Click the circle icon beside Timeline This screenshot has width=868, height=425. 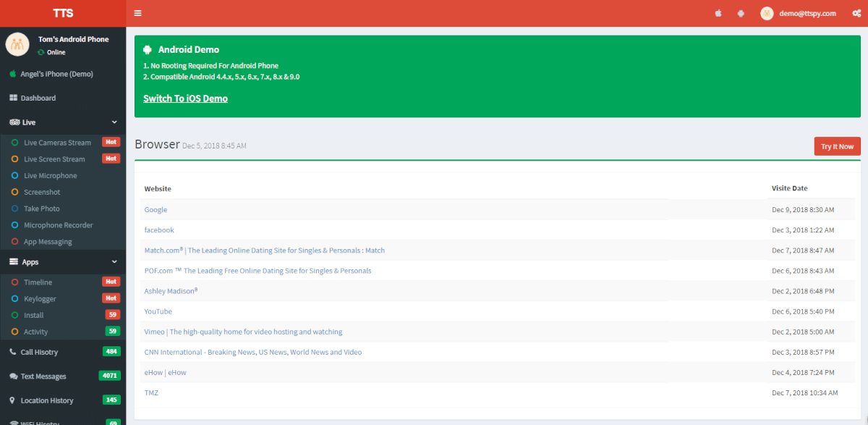(15, 282)
